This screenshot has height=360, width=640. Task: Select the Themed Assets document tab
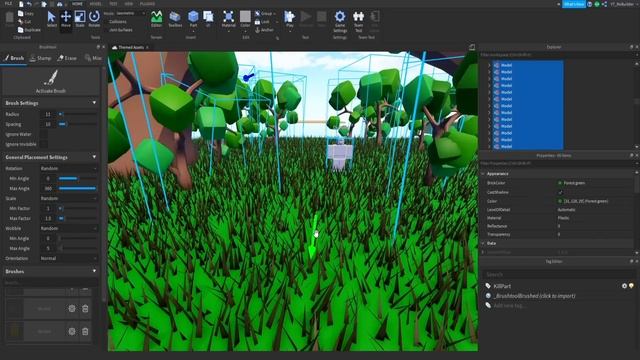coord(131,47)
